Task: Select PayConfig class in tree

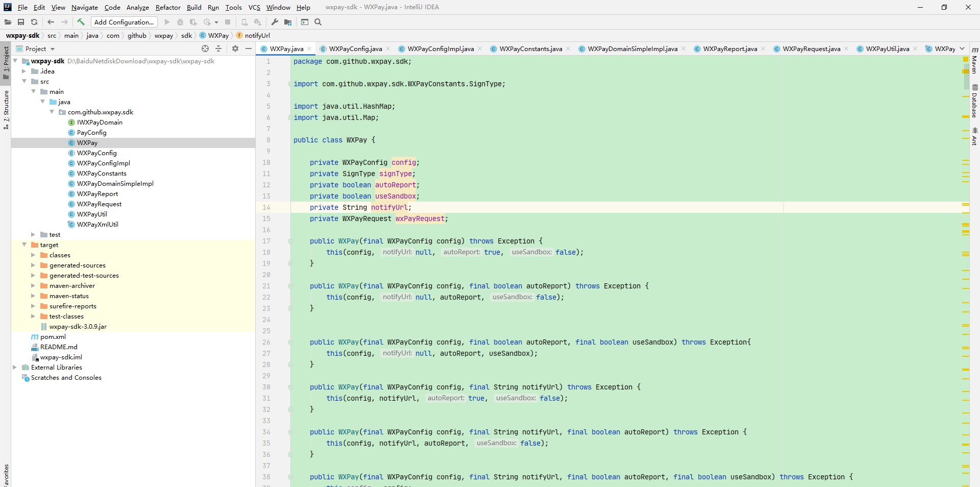Action: [91, 132]
